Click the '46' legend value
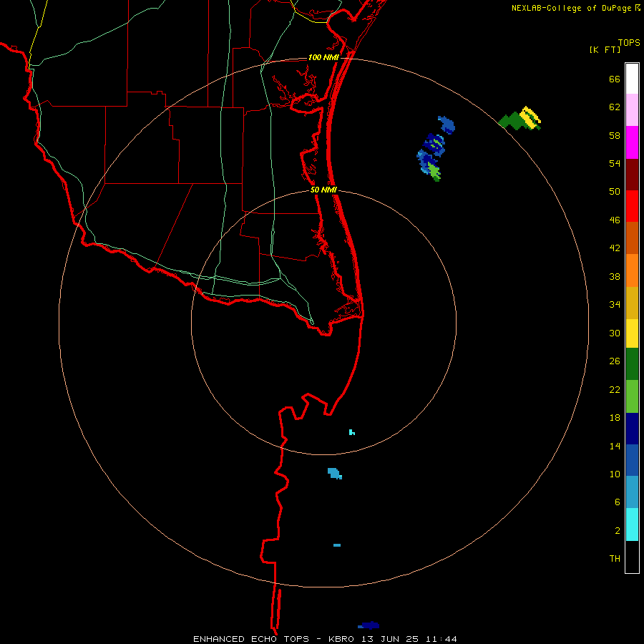The image size is (644, 644). [x=615, y=220]
